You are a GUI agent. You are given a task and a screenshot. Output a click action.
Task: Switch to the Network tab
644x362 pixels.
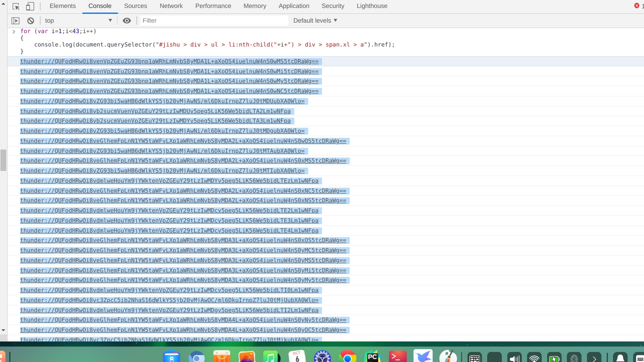[x=171, y=6]
